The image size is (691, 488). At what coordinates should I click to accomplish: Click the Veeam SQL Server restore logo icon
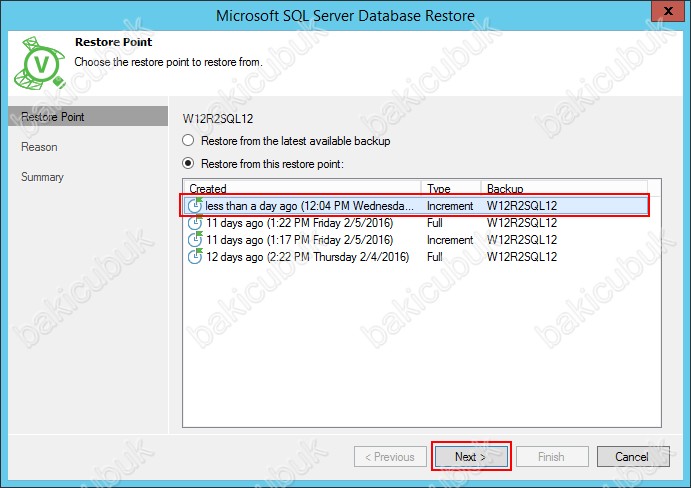pyautogui.click(x=40, y=63)
